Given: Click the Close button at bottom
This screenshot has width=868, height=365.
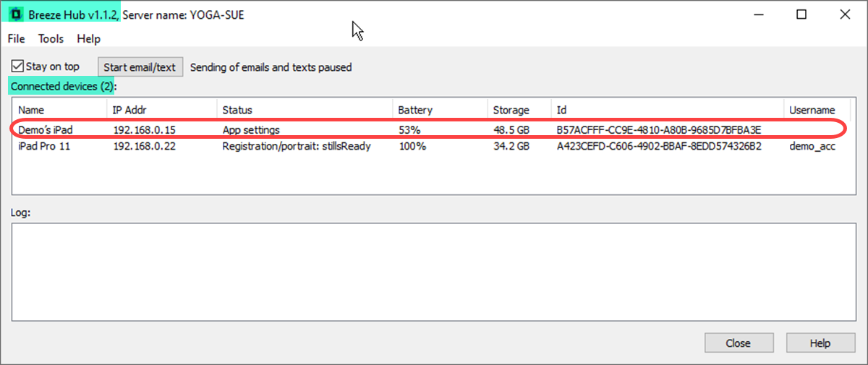Looking at the screenshot, I should coord(739,343).
